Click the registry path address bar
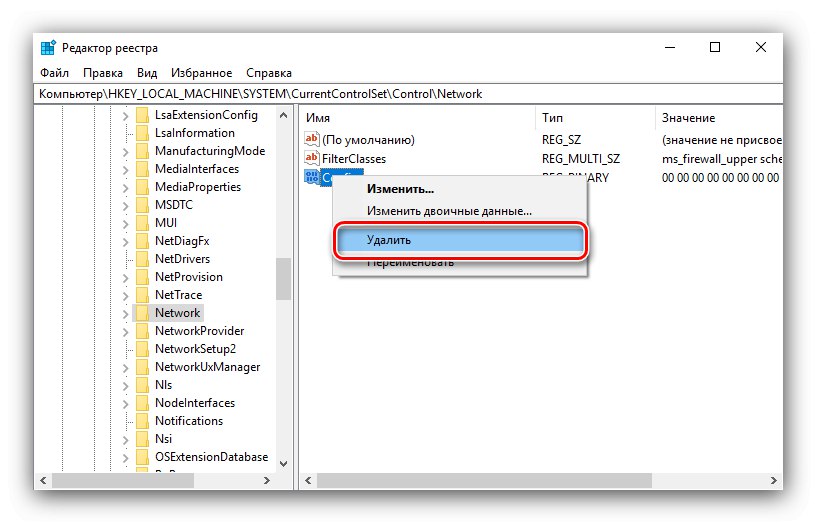This screenshot has width=816, height=523. 408,94
